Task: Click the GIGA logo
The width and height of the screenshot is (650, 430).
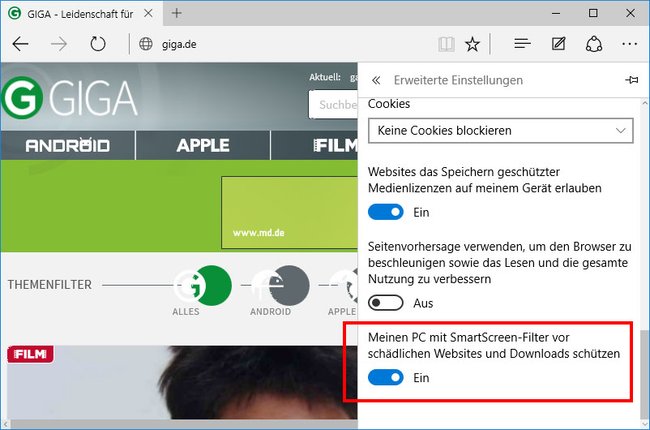Action: (x=69, y=98)
